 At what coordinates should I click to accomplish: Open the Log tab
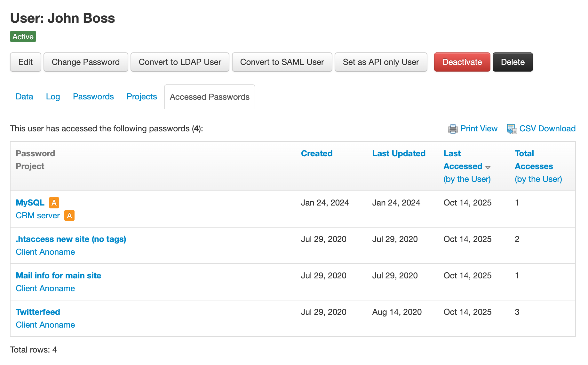tap(53, 97)
